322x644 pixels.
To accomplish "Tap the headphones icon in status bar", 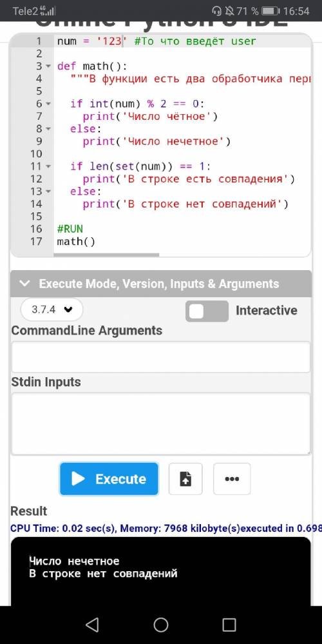I will tap(216, 11).
